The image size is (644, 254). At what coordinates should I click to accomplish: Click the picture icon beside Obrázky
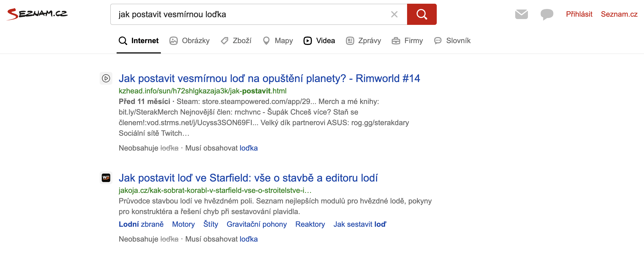[174, 41]
